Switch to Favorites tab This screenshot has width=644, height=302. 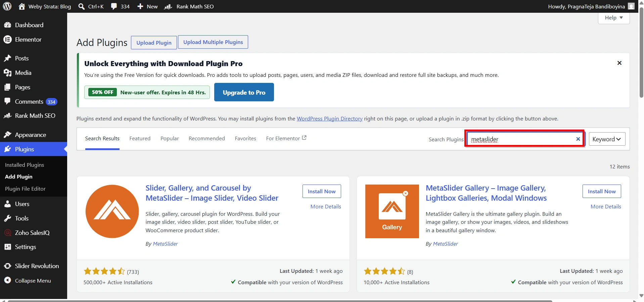click(x=245, y=139)
